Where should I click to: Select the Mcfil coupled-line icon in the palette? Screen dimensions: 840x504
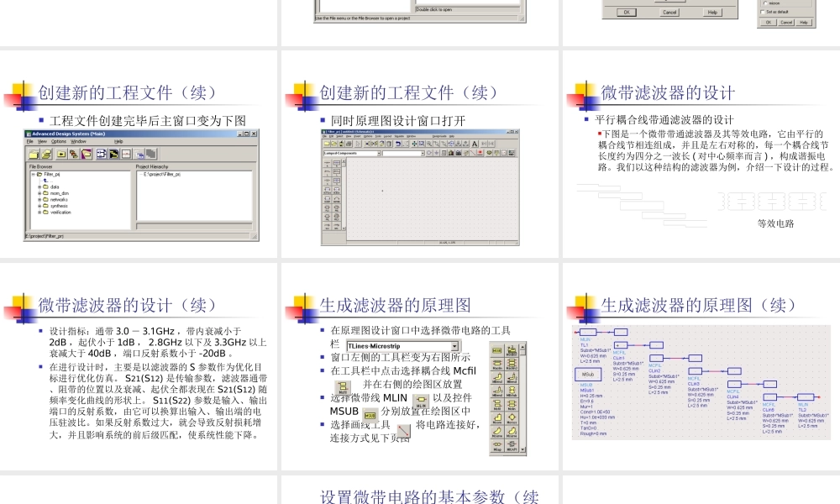point(497,404)
